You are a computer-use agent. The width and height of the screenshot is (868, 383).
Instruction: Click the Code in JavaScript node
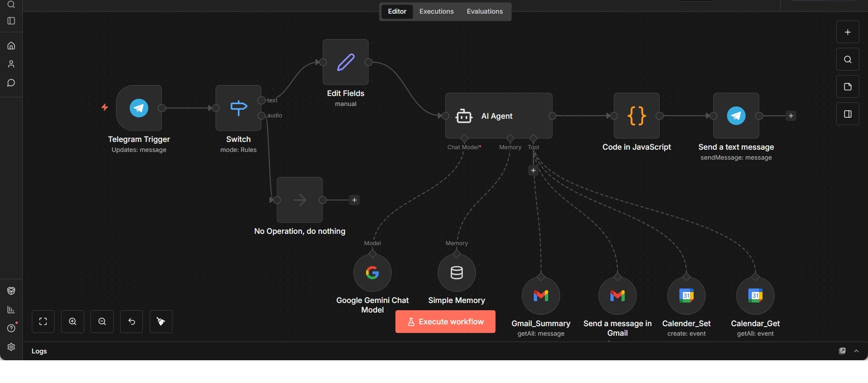[636, 116]
